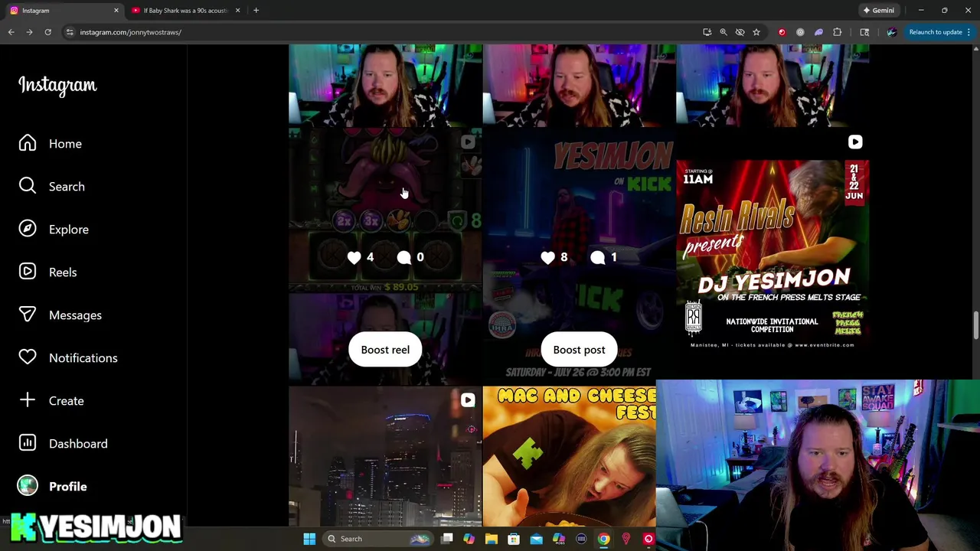Click the red circular extension icon
Image resolution: width=980 pixels, height=551 pixels.
pyautogui.click(x=782, y=32)
